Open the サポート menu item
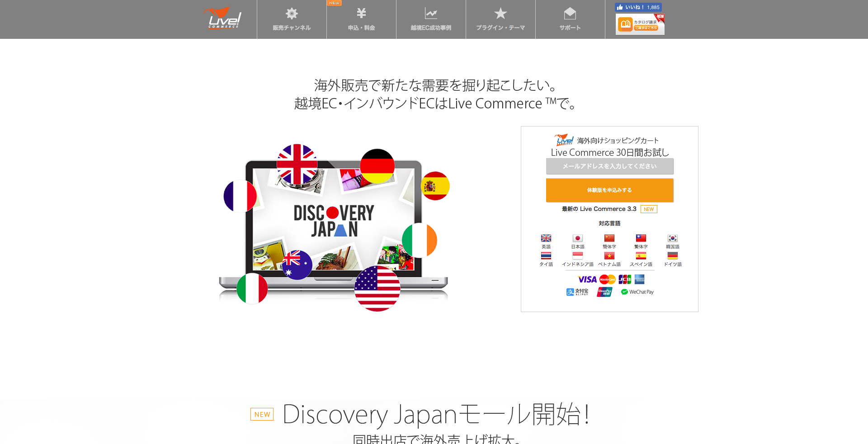The image size is (868, 444). point(570,14)
